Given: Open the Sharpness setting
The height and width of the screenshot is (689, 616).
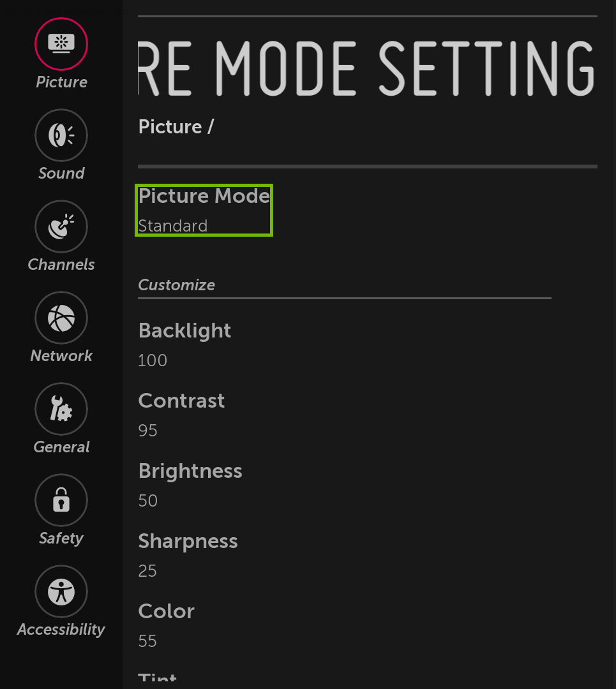Looking at the screenshot, I should tap(188, 541).
